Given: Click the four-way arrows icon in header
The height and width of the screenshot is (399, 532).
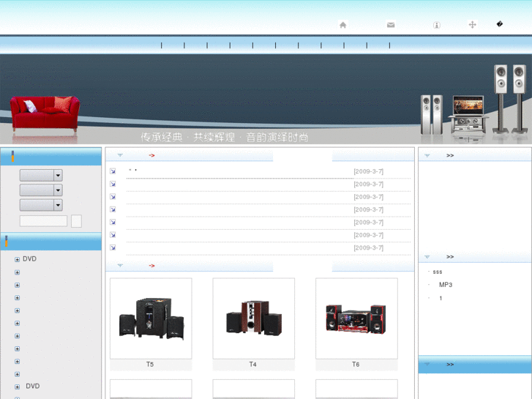Looking at the screenshot, I should point(472,25).
